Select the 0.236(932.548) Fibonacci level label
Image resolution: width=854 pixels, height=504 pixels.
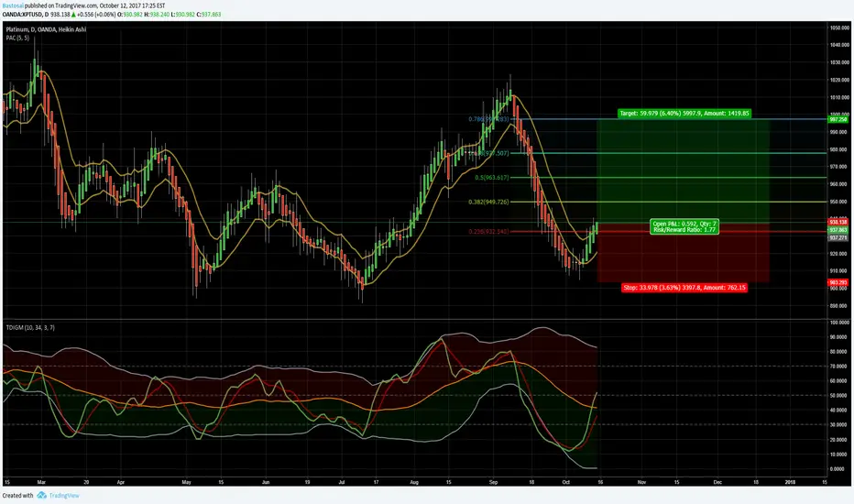click(x=488, y=232)
